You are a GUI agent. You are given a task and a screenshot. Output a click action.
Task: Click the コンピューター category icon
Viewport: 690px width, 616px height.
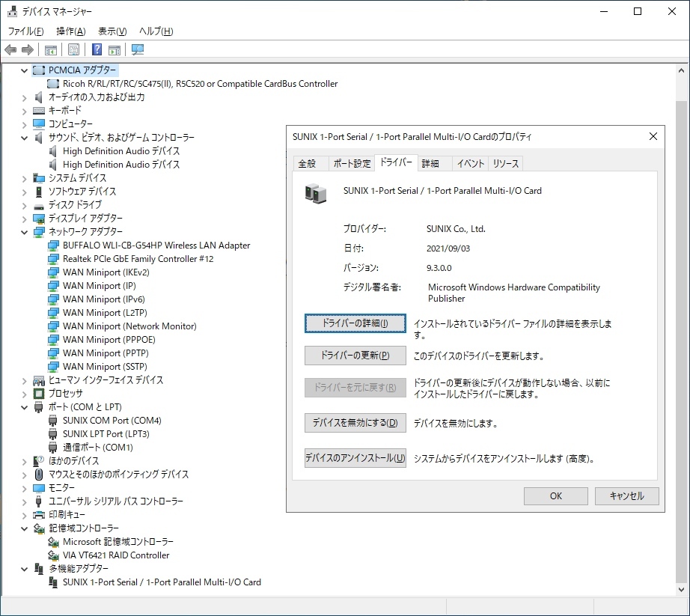39,124
